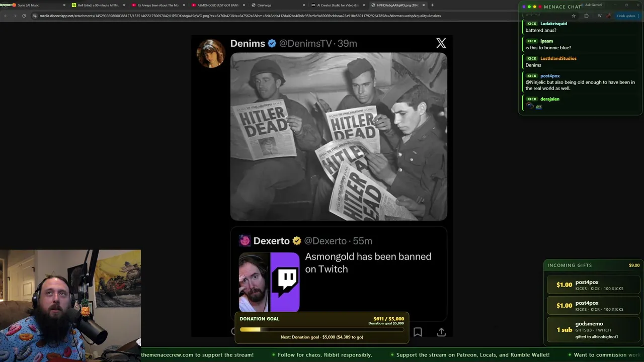Image resolution: width=644 pixels, height=362 pixels.
Task: Click the LostIslandStudios username in chat
Action: tap(558, 58)
